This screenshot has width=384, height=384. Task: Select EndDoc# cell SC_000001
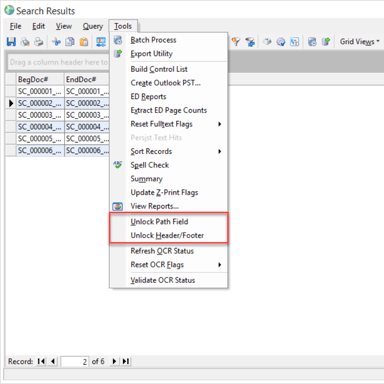[x=87, y=91]
